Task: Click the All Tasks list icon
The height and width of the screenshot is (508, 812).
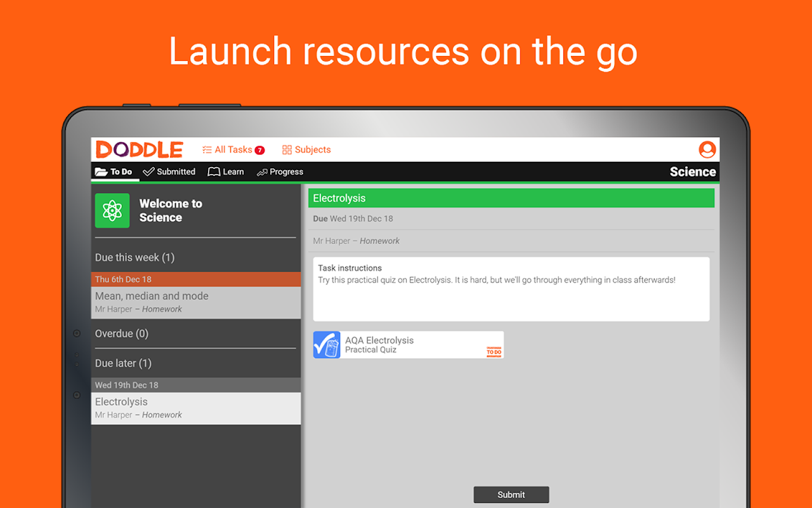Action: pyautogui.click(x=207, y=150)
